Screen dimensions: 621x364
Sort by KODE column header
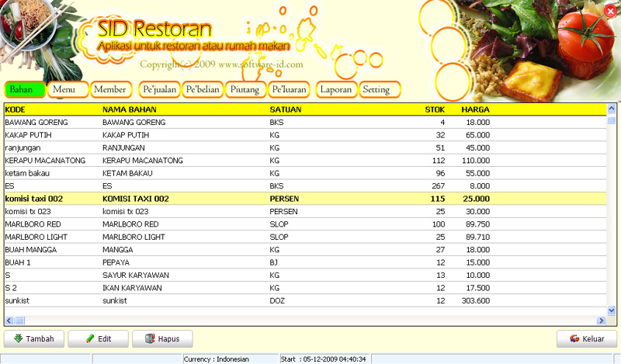[x=15, y=109]
